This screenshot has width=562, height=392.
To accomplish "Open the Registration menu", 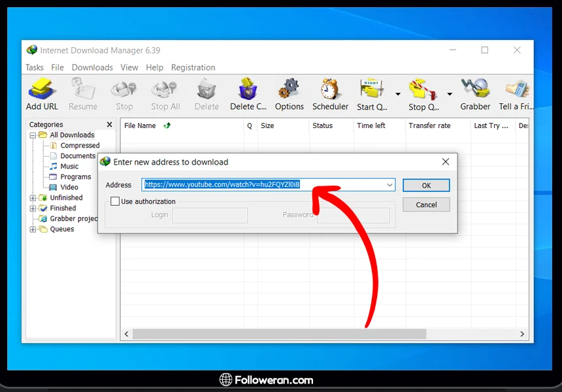I will 193,67.
